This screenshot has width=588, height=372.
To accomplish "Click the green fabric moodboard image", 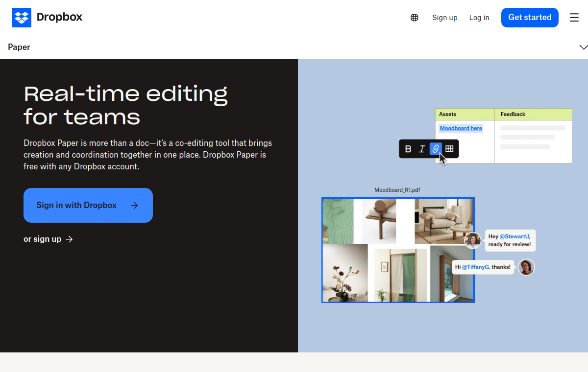I will 338,221.
